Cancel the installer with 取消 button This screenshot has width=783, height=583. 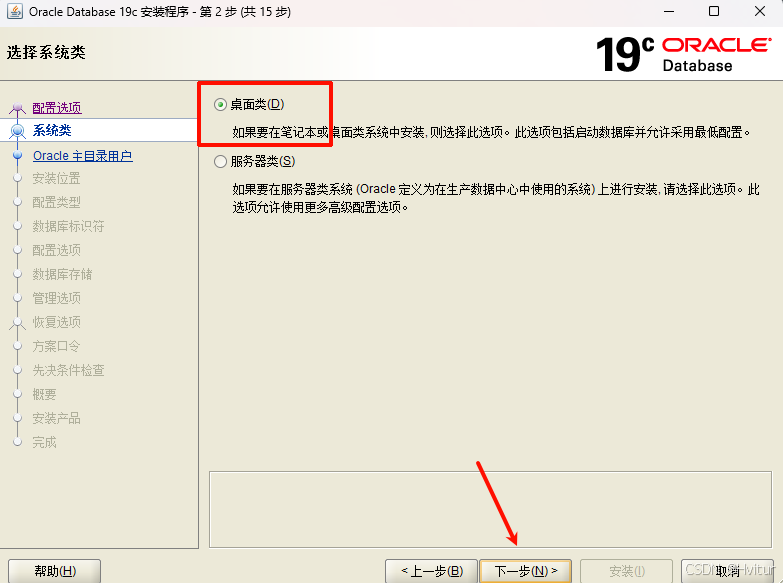pyautogui.click(x=727, y=571)
